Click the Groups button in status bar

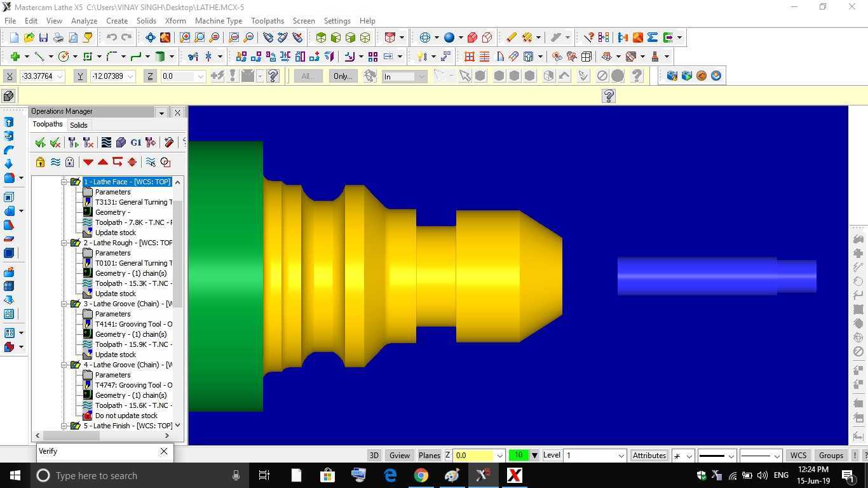831,456
